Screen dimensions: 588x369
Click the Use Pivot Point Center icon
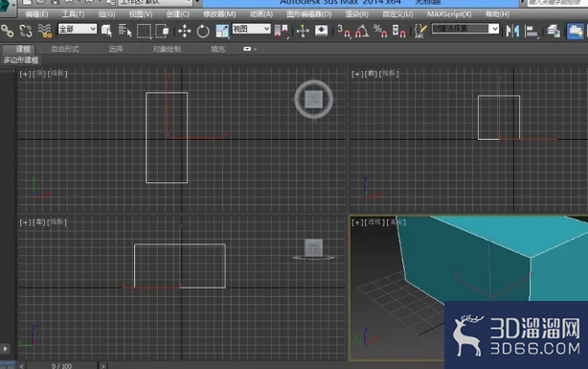pyautogui.click(x=282, y=31)
